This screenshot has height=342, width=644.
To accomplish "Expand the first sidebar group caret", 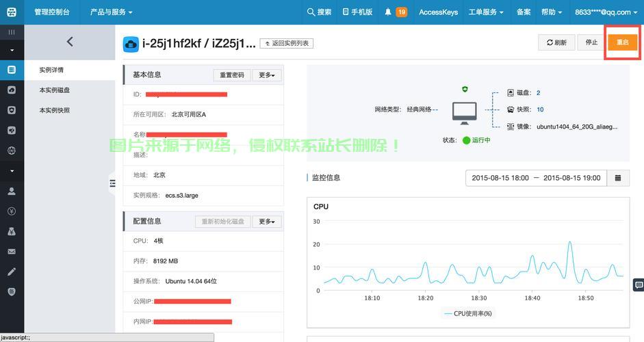I will pyautogui.click(x=12, y=50).
